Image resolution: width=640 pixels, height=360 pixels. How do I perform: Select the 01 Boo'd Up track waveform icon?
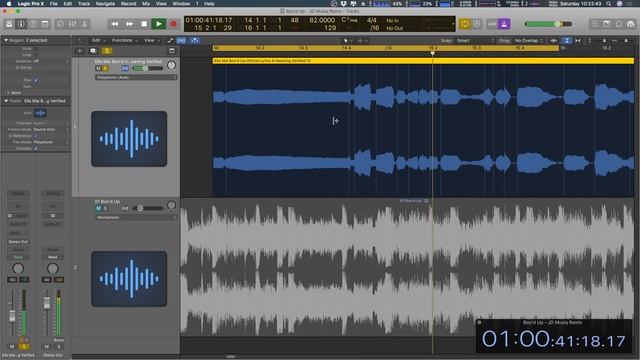129,279
